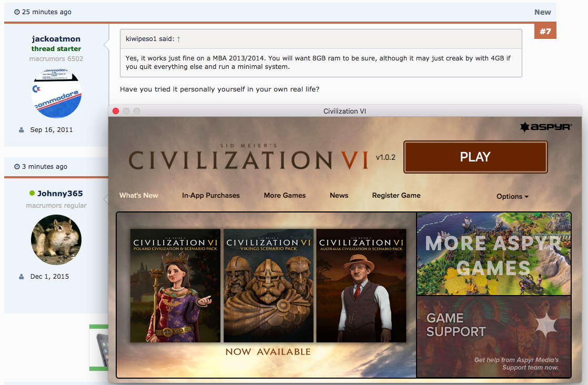Click the #7 post number link
588x385 pixels.
pyautogui.click(x=545, y=31)
